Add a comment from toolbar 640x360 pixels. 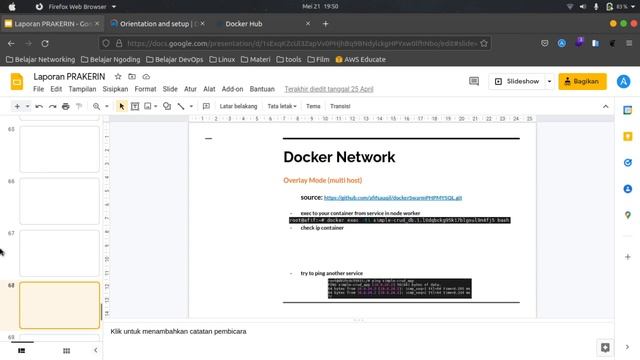click(206, 106)
